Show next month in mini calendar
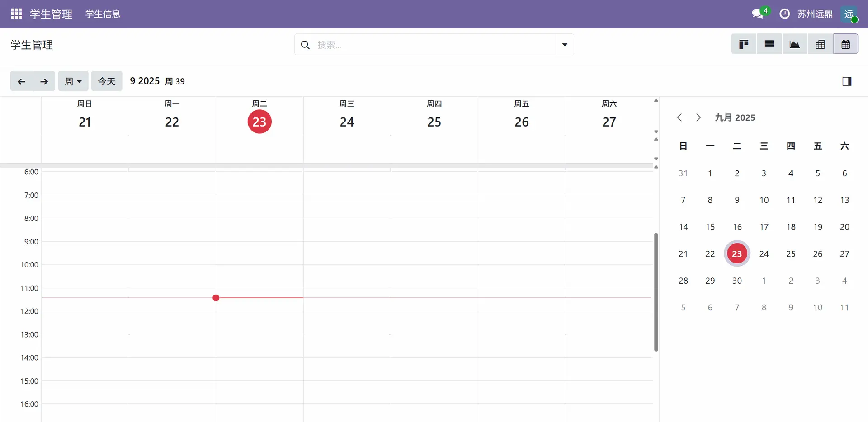 pyautogui.click(x=698, y=117)
